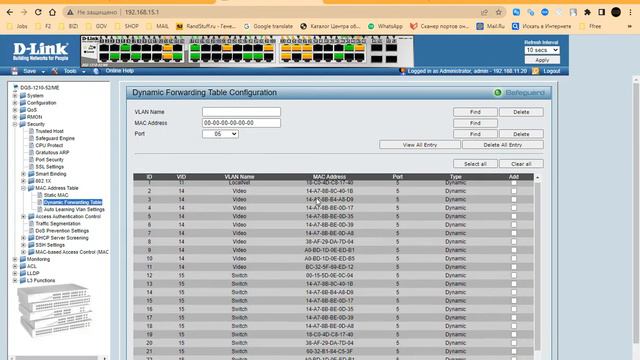The width and height of the screenshot is (640, 360).
Task: Click into the VLAN Name field
Action: pos(241,112)
